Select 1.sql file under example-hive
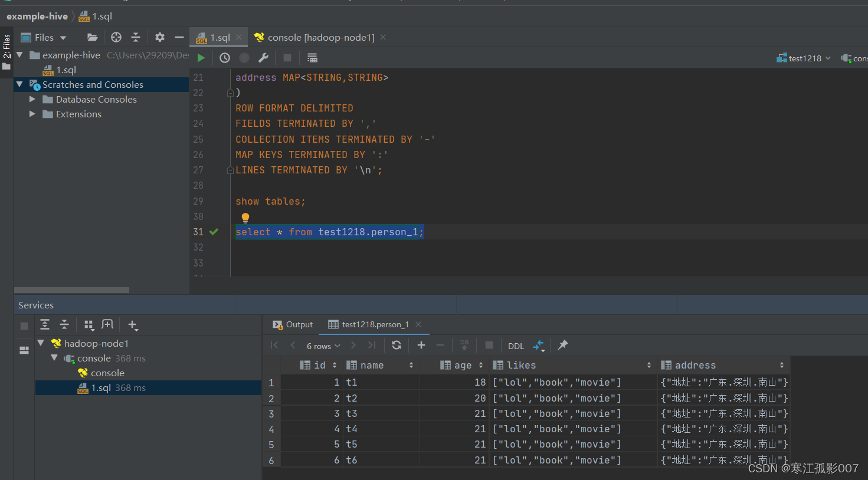Image resolution: width=868 pixels, height=480 pixels. [x=60, y=70]
